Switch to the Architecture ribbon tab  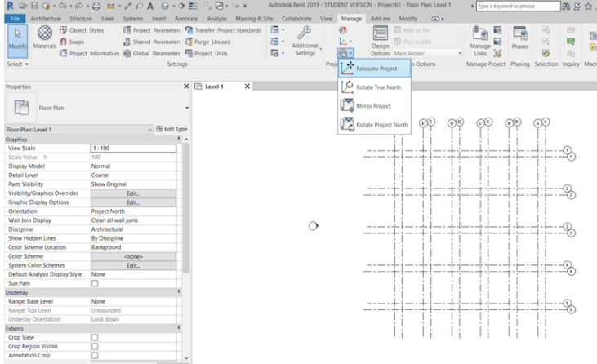point(46,19)
